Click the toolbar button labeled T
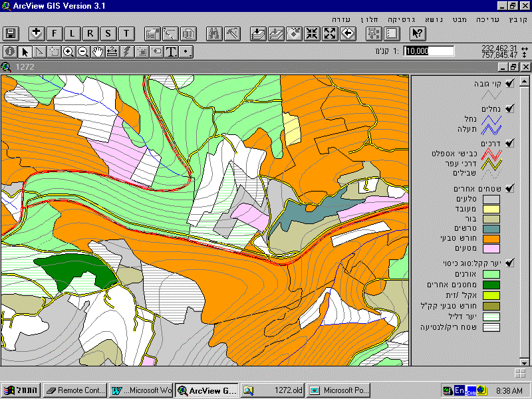 coord(126,33)
